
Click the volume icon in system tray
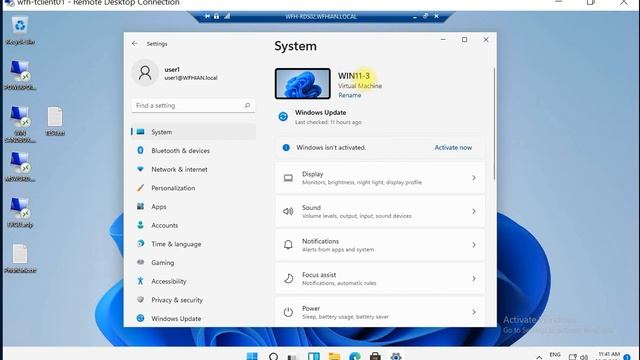[x=584, y=357]
